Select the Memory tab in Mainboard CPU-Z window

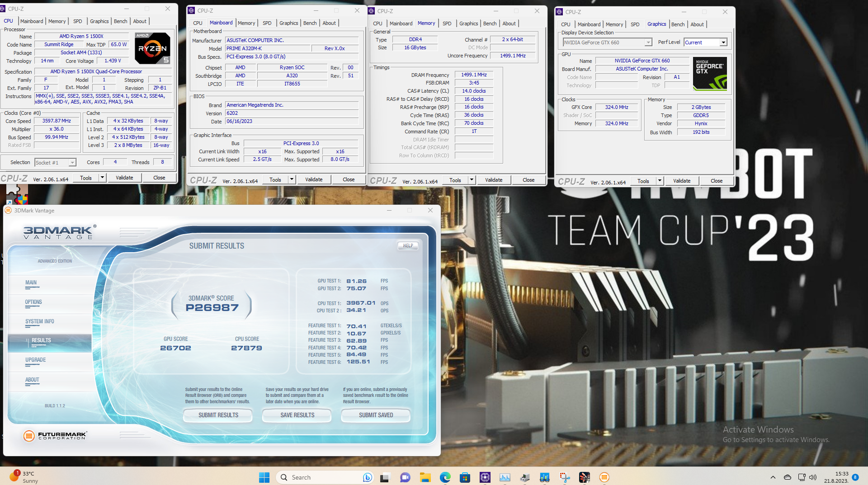[x=246, y=23]
